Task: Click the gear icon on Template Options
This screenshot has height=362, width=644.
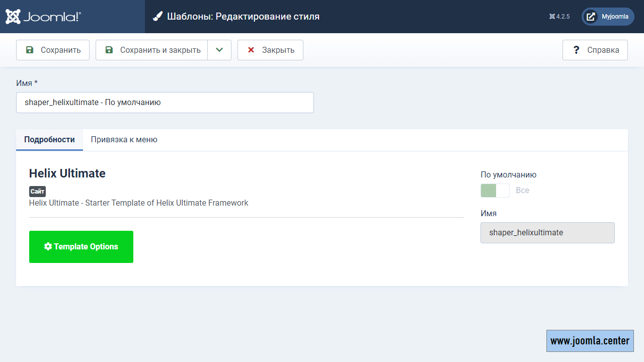Action: (x=48, y=247)
